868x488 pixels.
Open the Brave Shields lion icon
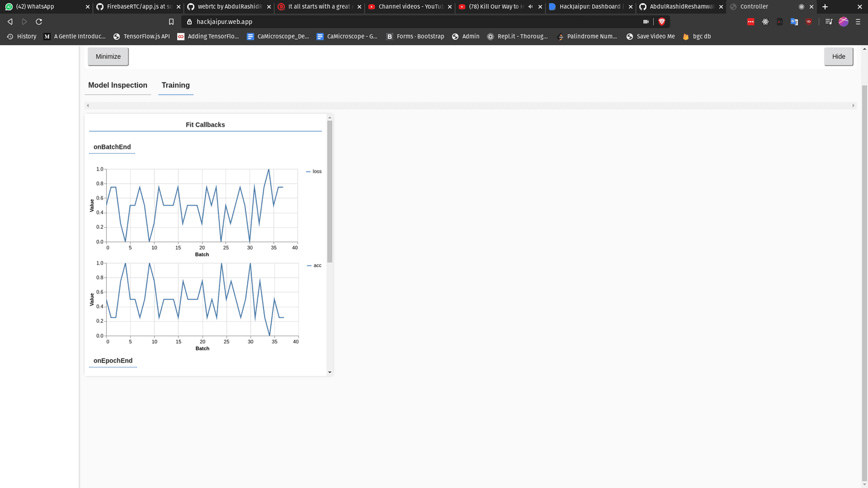pos(662,22)
